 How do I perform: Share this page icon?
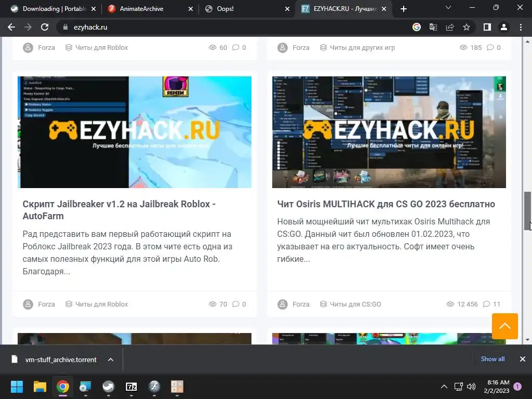click(x=450, y=27)
